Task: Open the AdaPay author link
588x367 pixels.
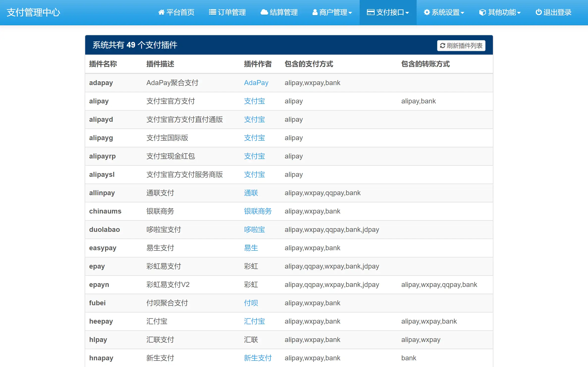Action: pos(256,83)
